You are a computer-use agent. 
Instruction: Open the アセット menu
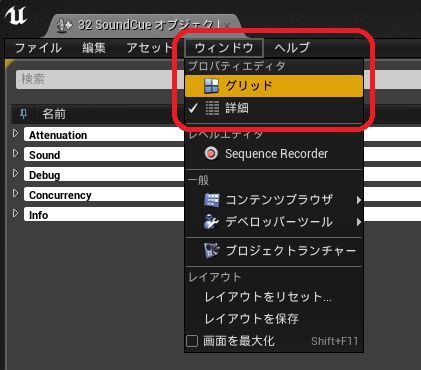click(x=149, y=48)
